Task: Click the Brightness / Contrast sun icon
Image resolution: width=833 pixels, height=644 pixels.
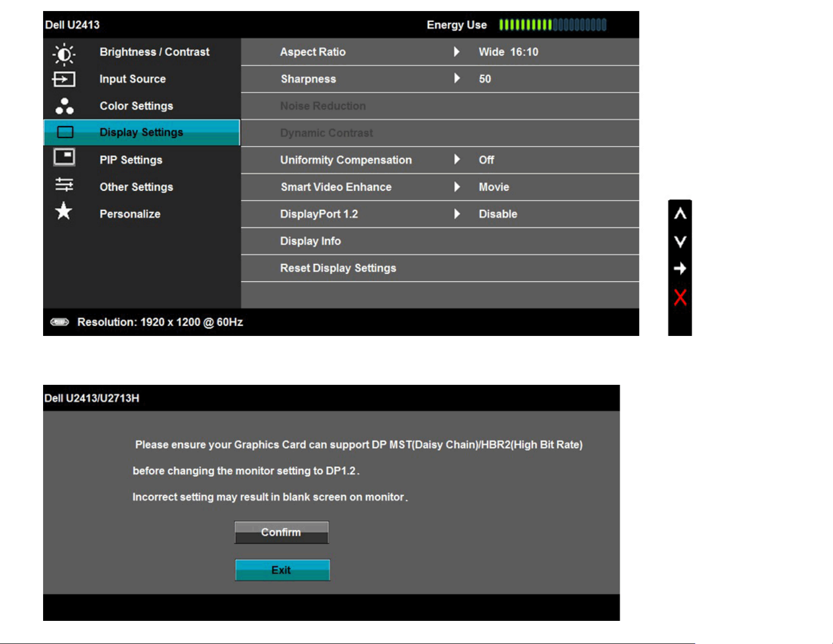Action: [x=64, y=54]
